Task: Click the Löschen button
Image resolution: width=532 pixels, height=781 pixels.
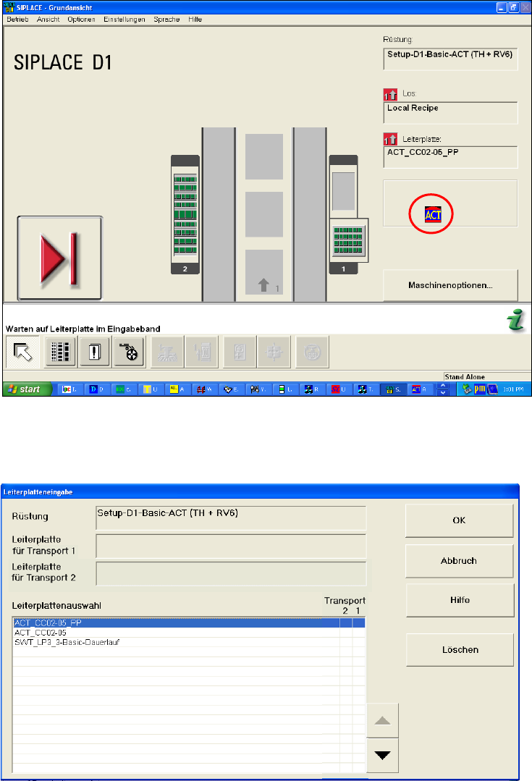Action: coord(460,650)
